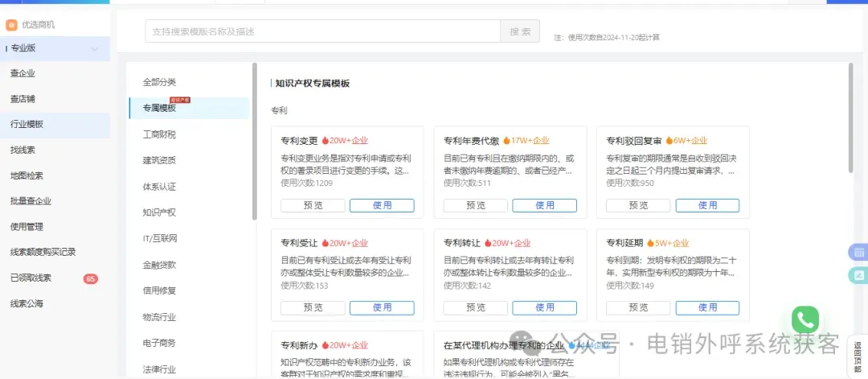Viewport: 868px width, 379px height.
Task: Click the 知识产权专属模板 heading
Action: pyautogui.click(x=313, y=84)
